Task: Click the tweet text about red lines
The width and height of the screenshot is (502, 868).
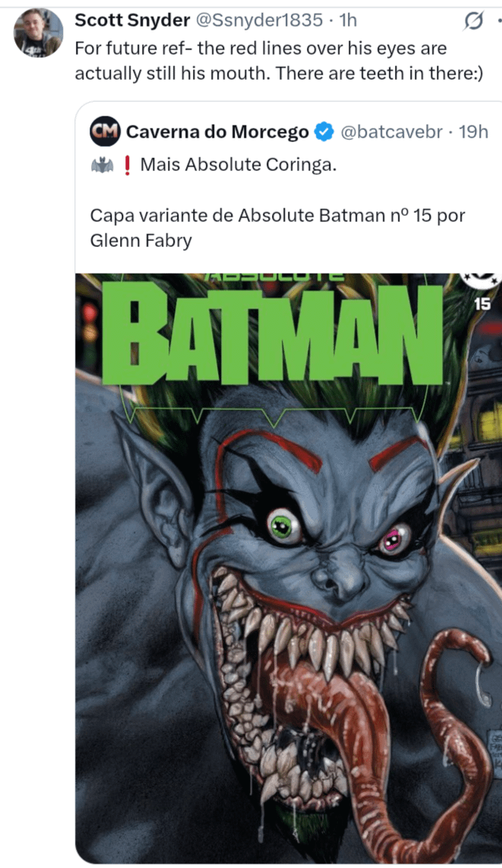Action: pos(279,61)
